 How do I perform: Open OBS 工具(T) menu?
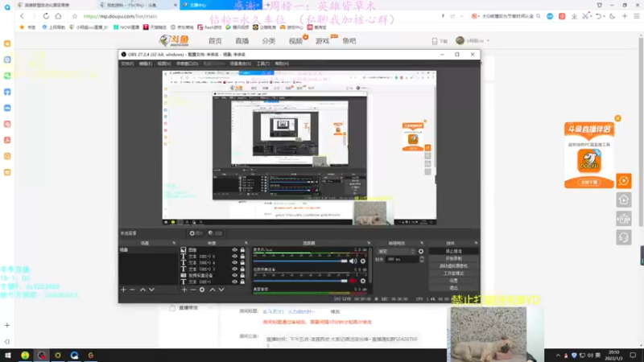[x=263, y=64]
